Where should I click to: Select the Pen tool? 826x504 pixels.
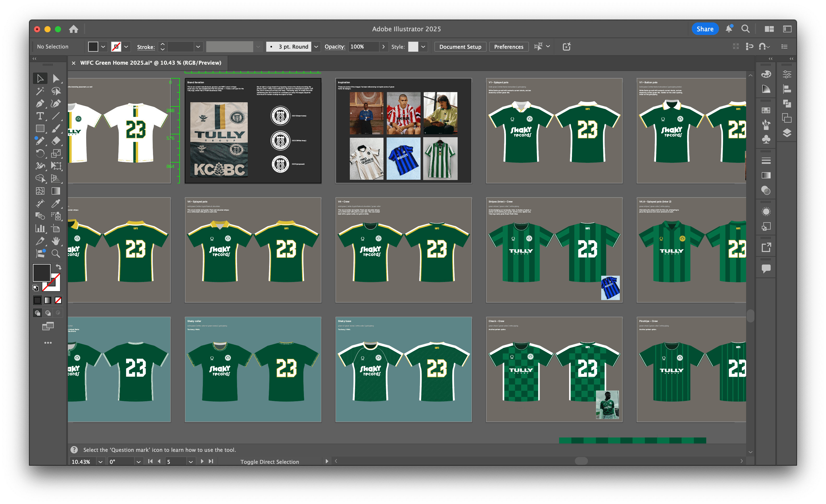[x=40, y=104]
